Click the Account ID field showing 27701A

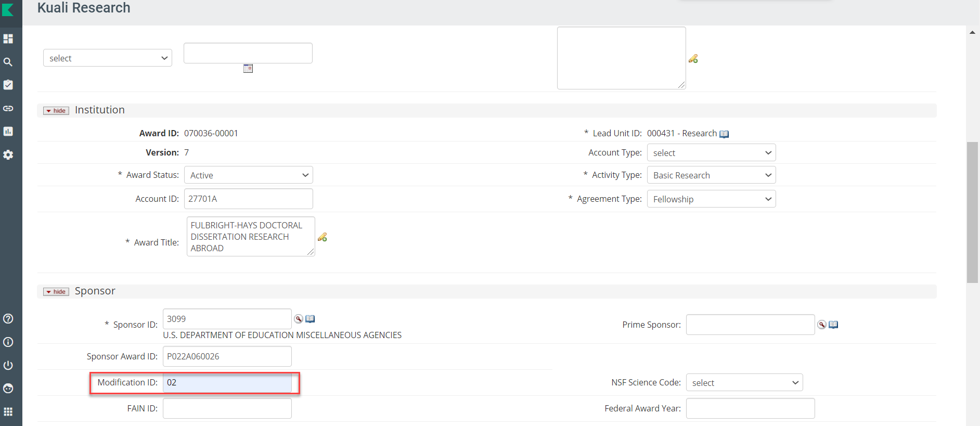point(248,199)
